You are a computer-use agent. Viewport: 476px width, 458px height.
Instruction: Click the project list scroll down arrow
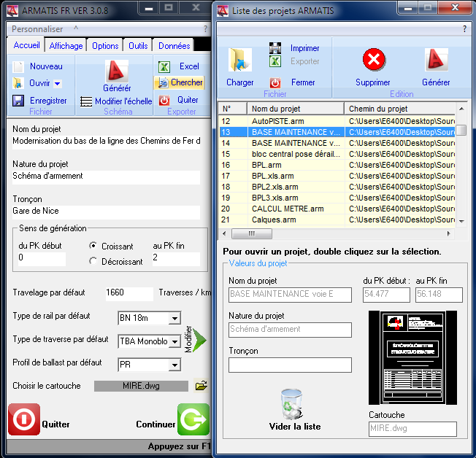tap(461, 222)
